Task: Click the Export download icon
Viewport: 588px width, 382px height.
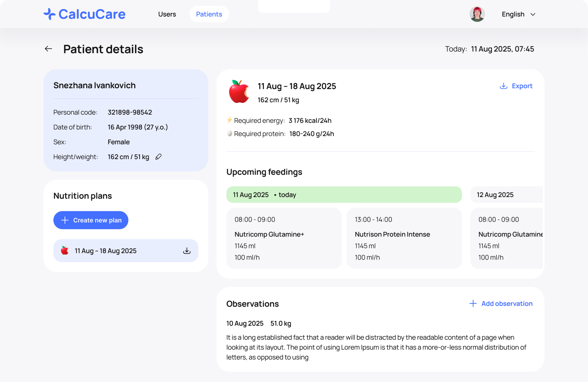Action: pyautogui.click(x=503, y=86)
